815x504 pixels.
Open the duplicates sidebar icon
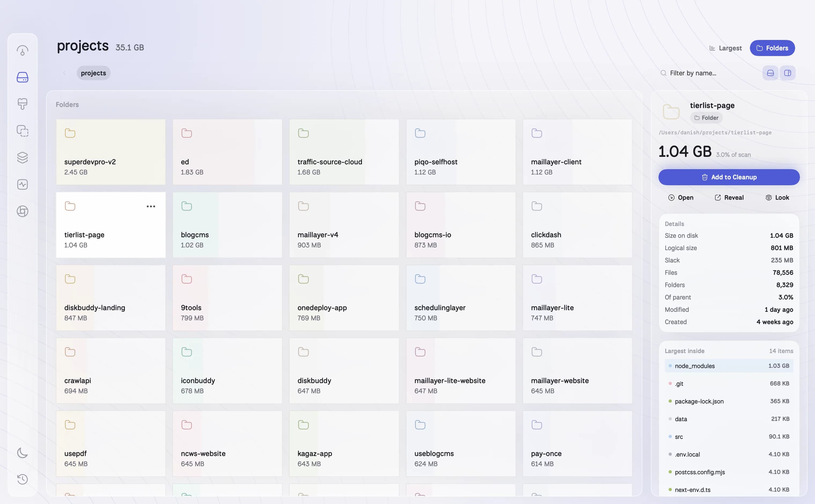[22, 131]
